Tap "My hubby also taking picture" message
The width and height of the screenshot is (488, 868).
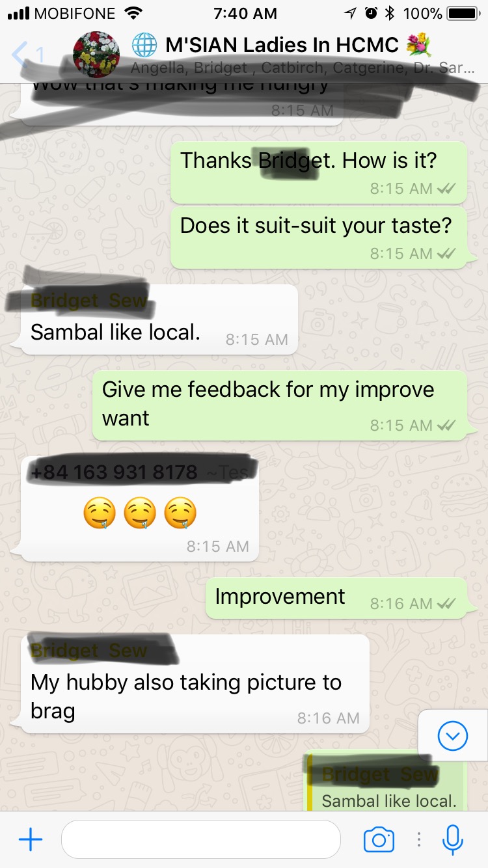[x=195, y=684]
